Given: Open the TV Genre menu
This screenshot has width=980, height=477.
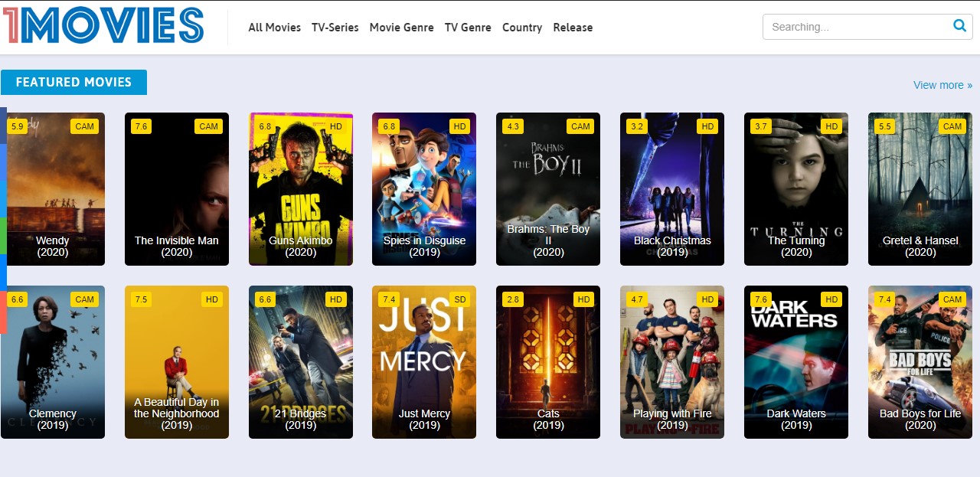Looking at the screenshot, I should pos(468,28).
